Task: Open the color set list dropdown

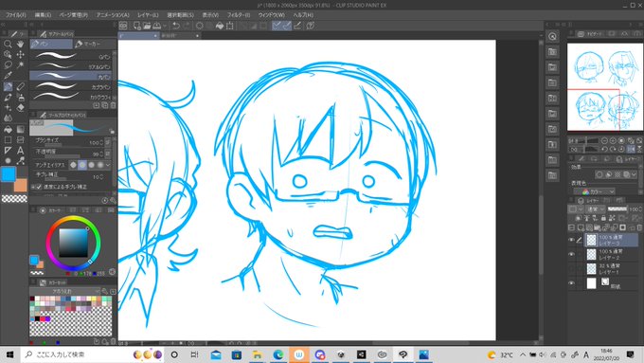Action: point(65,291)
